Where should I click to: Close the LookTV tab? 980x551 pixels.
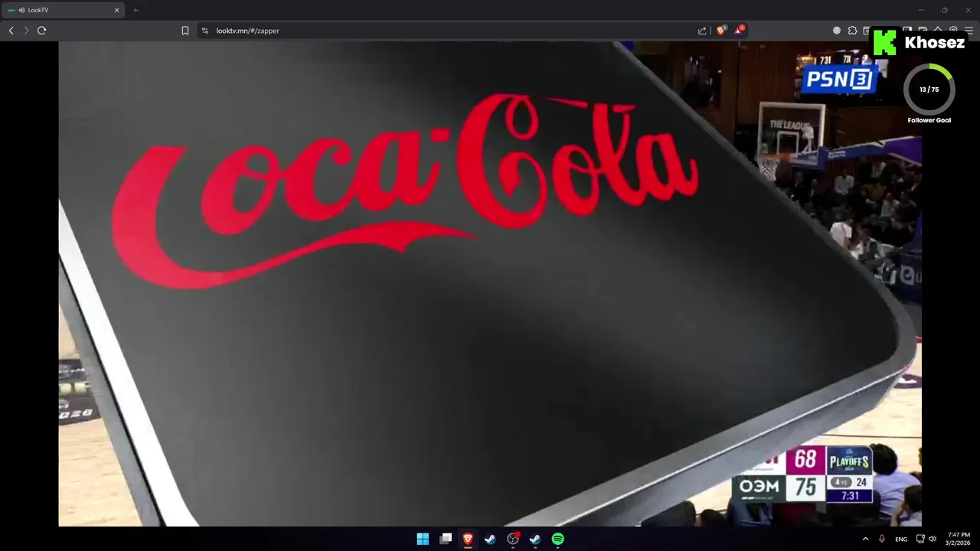pyautogui.click(x=116, y=10)
